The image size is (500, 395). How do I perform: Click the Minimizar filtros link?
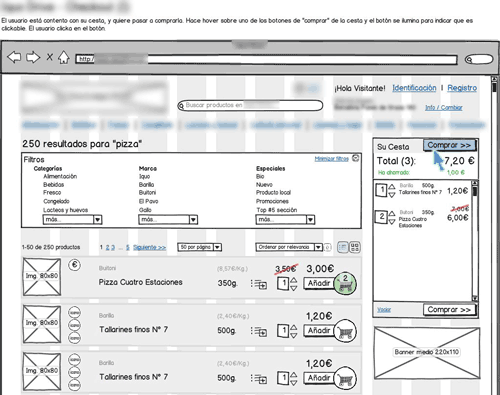[x=331, y=159]
